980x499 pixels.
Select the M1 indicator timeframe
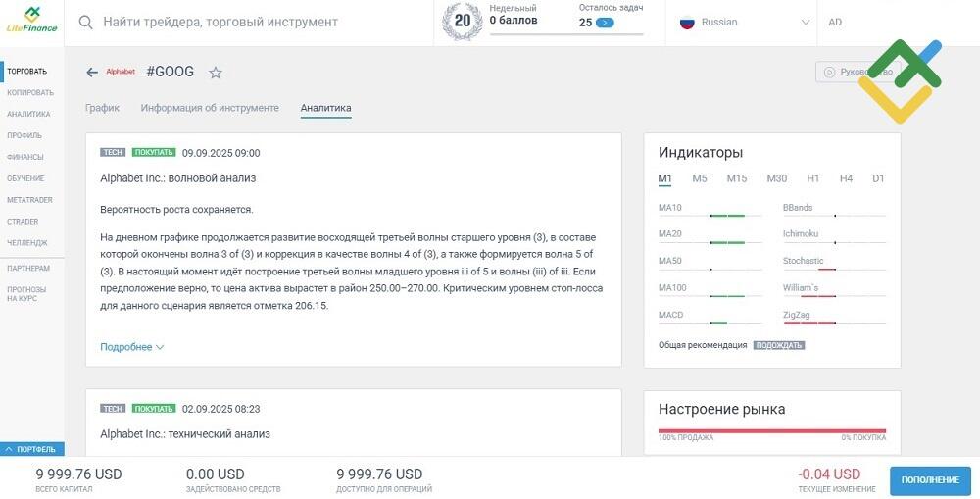(x=665, y=178)
